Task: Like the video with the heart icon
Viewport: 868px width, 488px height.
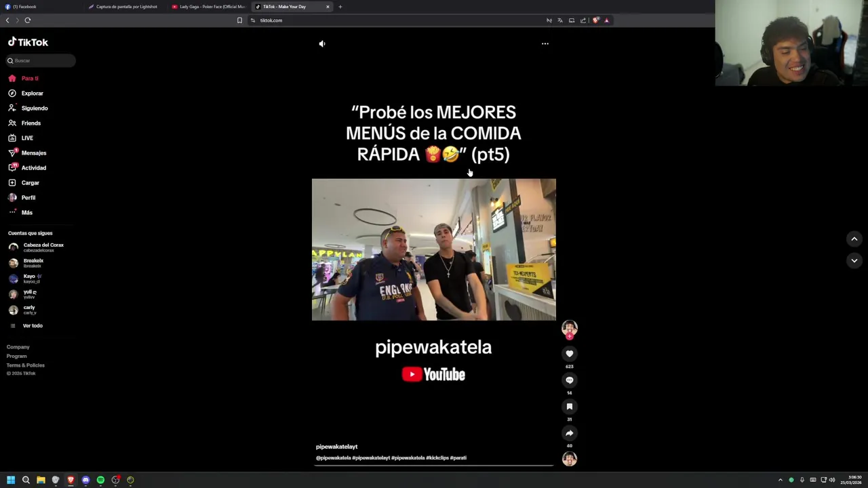Action: pos(570,353)
